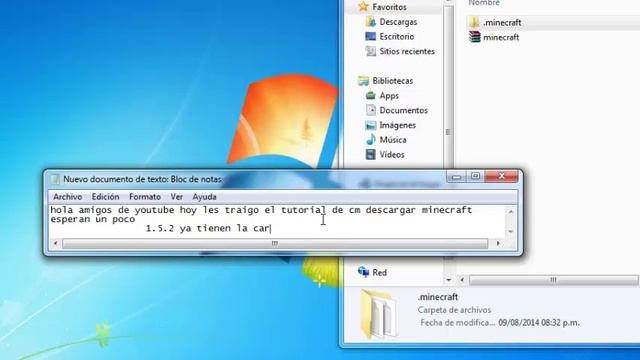Open the Imágenes library

click(398, 125)
